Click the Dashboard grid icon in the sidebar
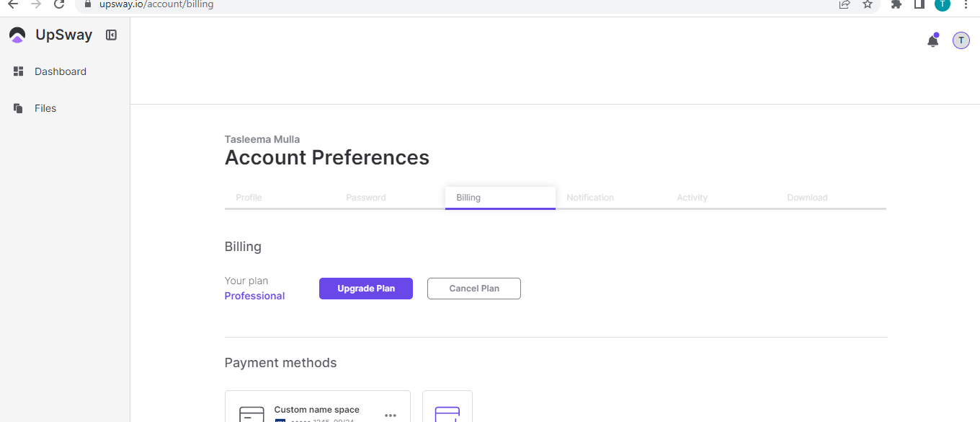 click(19, 71)
